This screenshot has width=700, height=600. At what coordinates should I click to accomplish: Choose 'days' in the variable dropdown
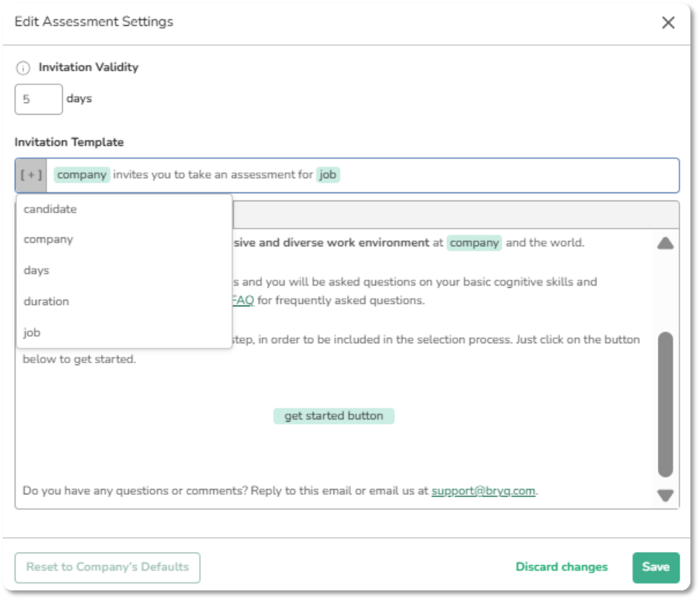[36, 271]
